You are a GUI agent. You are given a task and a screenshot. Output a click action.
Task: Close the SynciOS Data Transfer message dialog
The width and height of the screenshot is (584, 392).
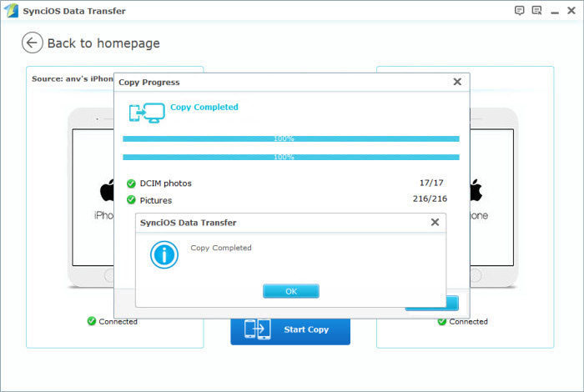coord(435,222)
